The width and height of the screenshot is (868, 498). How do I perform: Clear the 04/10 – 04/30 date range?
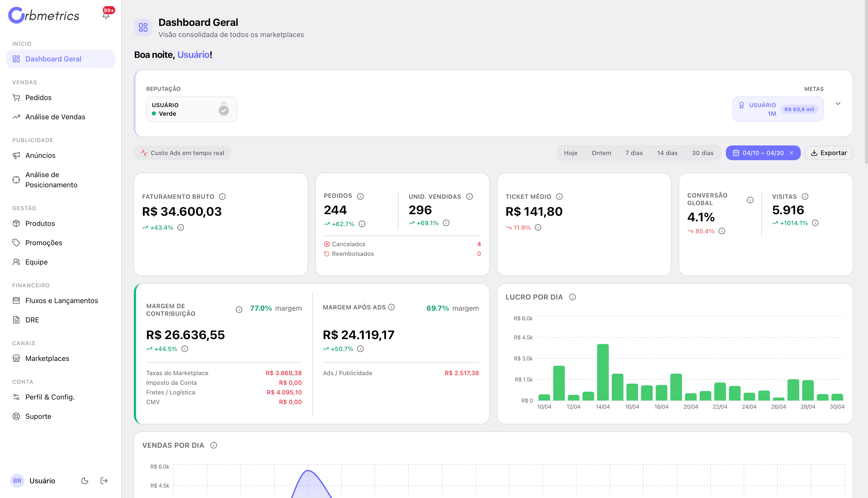tap(791, 153)
